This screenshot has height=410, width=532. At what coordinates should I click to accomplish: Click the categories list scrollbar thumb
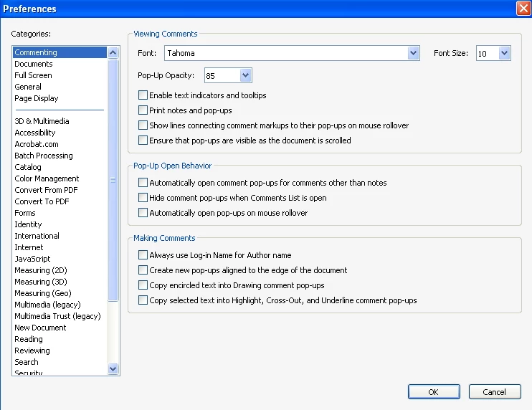coord(113,180)
